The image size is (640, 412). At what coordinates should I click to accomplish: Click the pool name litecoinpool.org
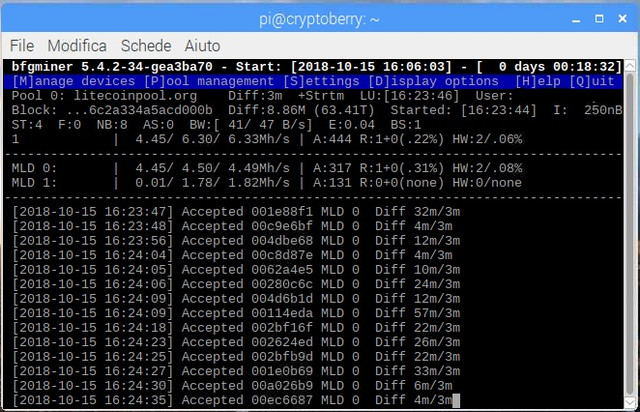(135, 96)
